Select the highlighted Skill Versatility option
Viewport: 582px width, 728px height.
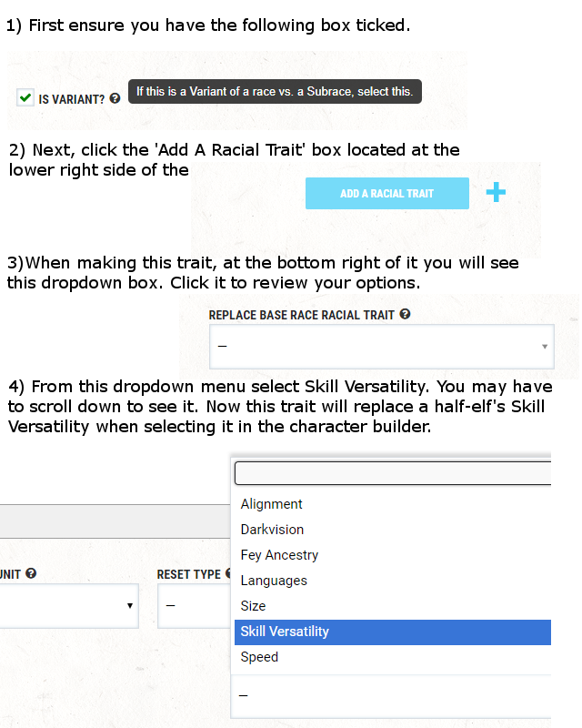coord(393,632)
